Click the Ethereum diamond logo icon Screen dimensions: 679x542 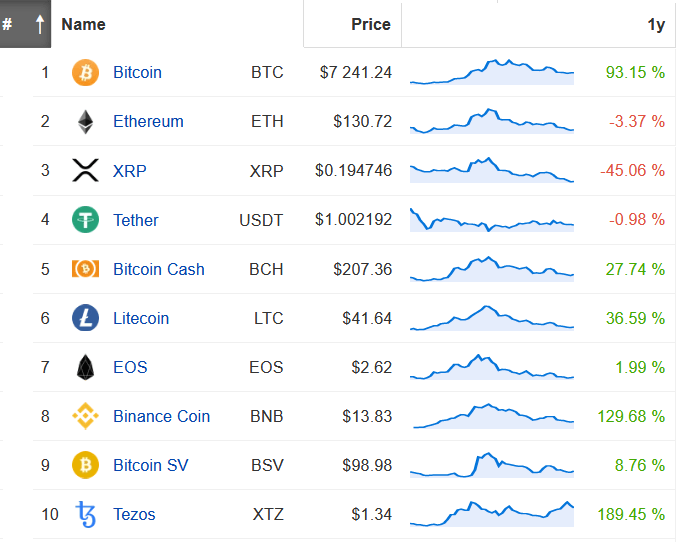pos(85,122)
